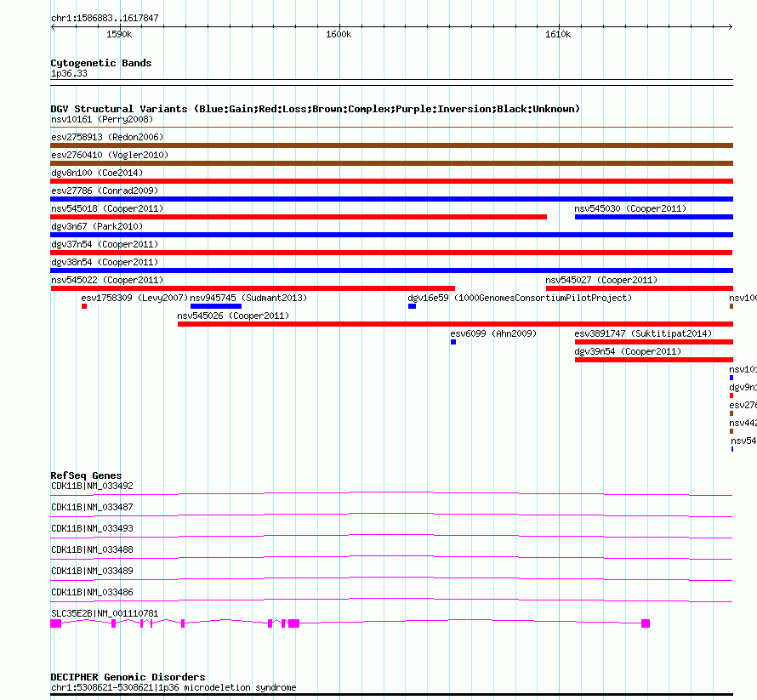
Task: Click the dgv38n54 (Cooper2011) blue bar
Action: (391, 270)
